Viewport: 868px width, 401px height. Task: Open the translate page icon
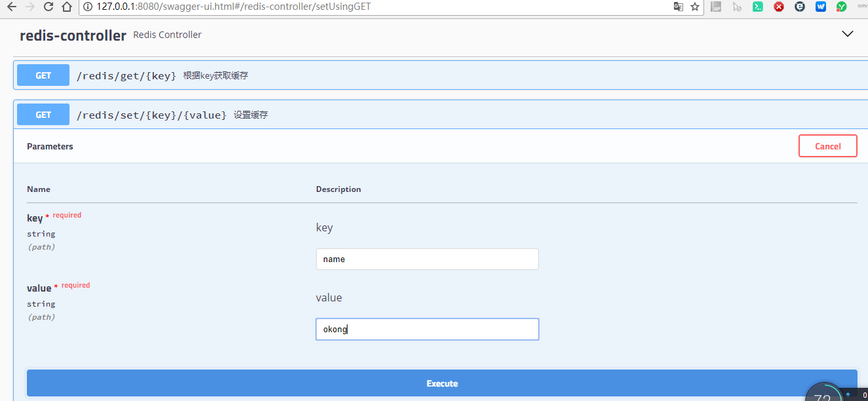(x=679, y=7)
